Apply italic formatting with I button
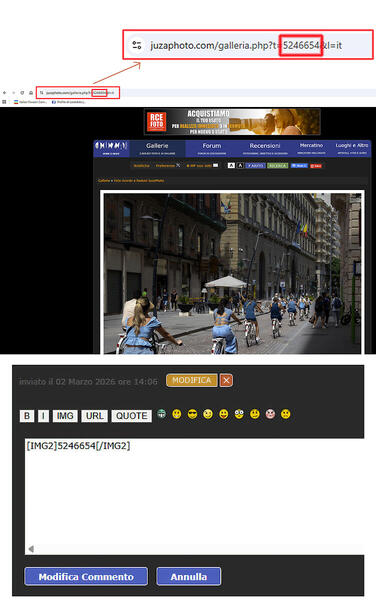The image size is (376, 600). [43, 416]
